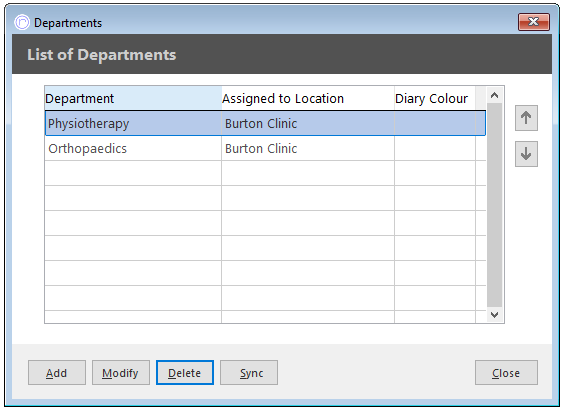
Task: Modify the selected department
Action: (120, 373)
